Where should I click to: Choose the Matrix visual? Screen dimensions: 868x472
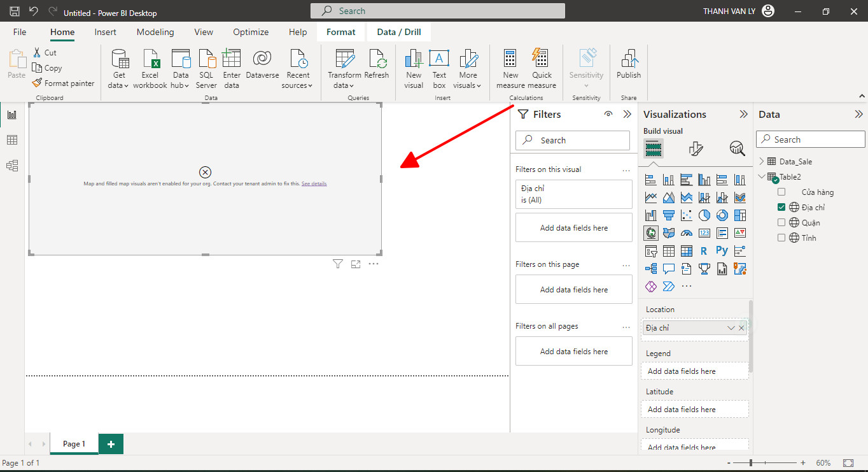(686, 251)
